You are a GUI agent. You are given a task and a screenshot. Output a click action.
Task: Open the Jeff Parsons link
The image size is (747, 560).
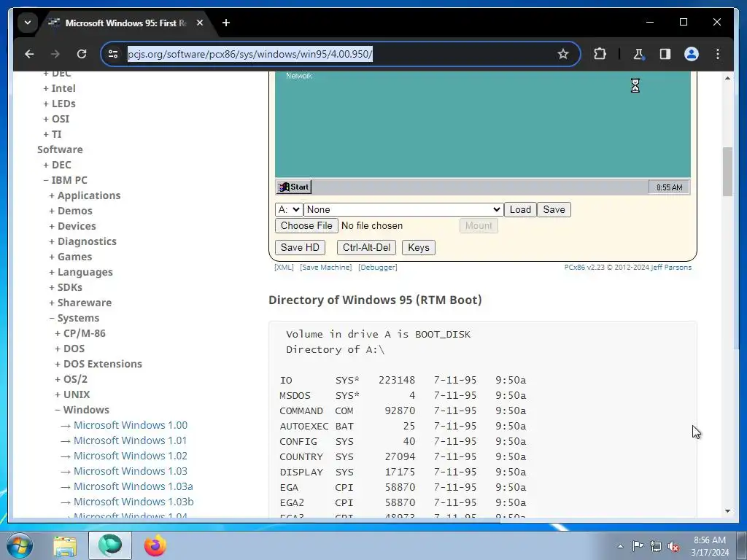click(x=671, y=268)
